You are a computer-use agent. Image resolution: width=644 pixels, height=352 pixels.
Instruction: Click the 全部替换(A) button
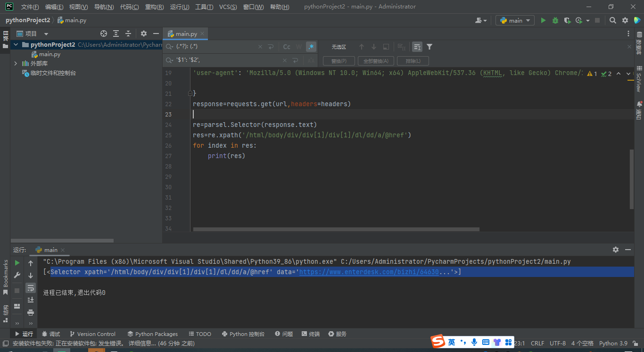(x=376, y=61)
